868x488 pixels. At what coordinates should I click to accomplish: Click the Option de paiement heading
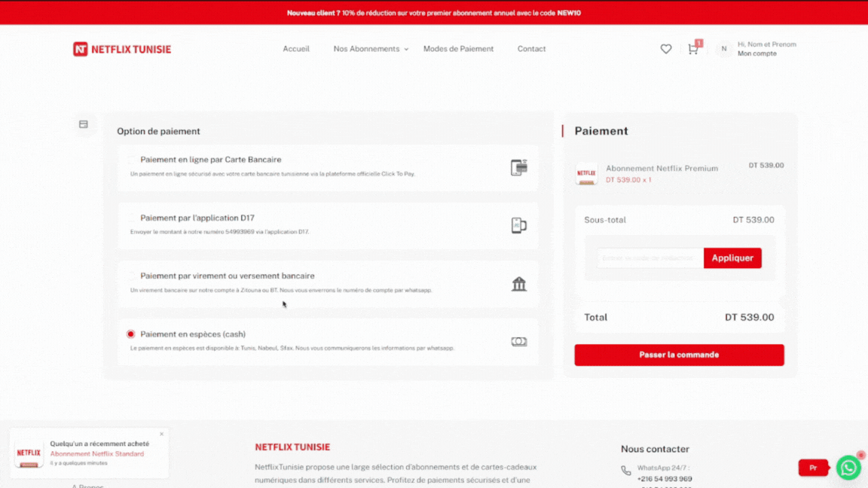tap(158, 132)
